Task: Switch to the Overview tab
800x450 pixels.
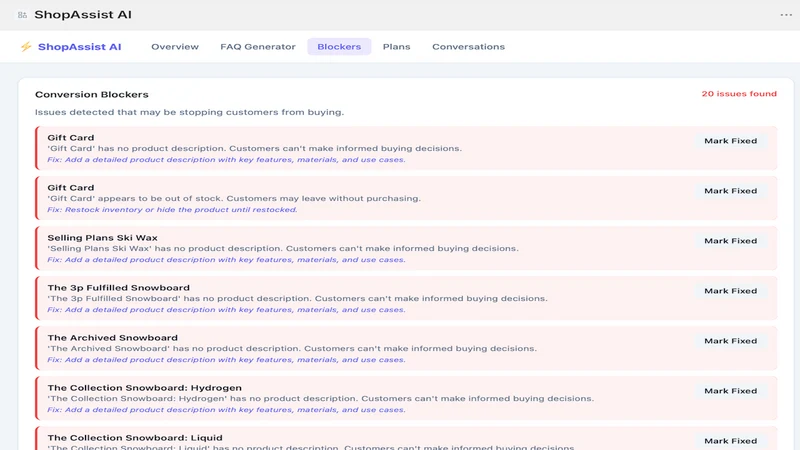Action: tap(175, 46)
